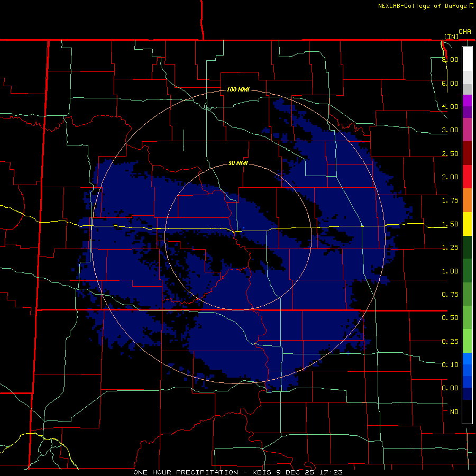The image size is (476, 476).
Task: Click the ND legend label
Action: click(x=454, y=412)
